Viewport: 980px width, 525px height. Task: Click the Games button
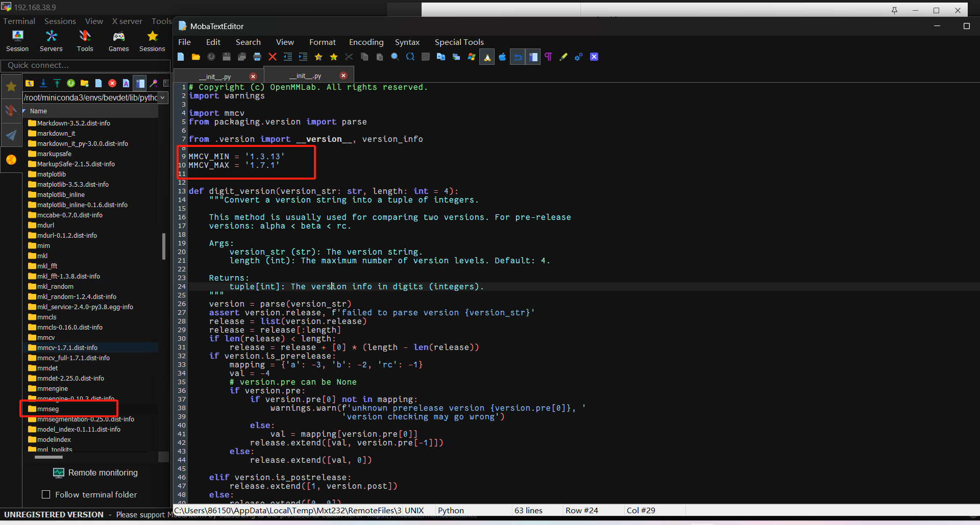click(x=118, y=41)
